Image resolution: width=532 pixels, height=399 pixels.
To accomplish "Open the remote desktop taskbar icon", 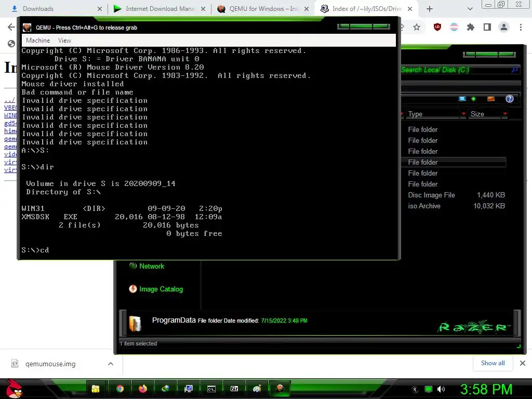I will pyautogui.click(x=188, y=389).
